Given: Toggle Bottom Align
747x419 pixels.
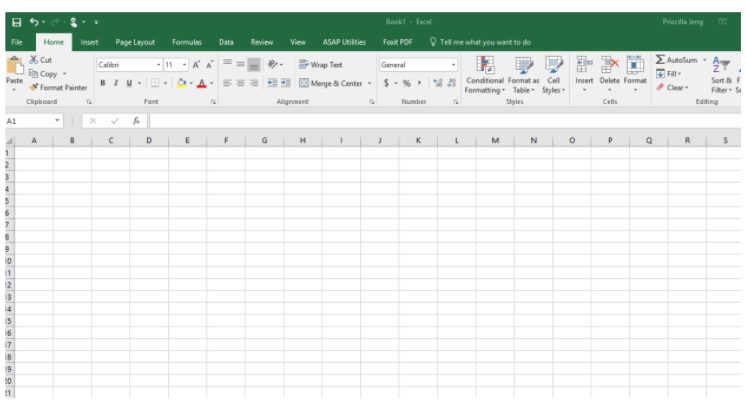Looking at the screenshot, I should (254, 64).
